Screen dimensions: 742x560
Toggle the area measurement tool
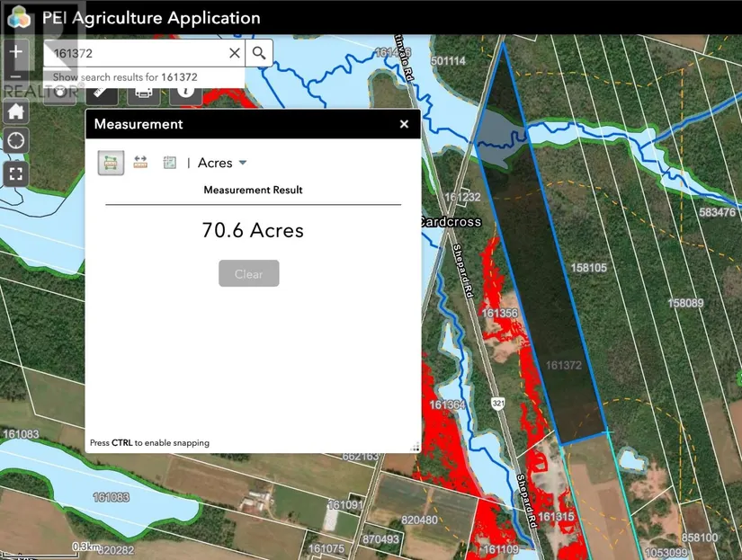[x=112, y=163]
